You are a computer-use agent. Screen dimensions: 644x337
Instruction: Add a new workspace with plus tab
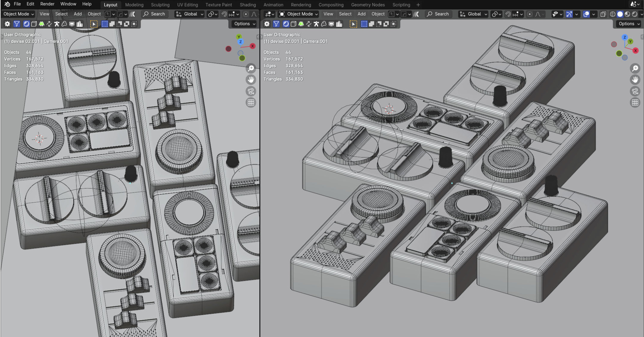point(418,5)
